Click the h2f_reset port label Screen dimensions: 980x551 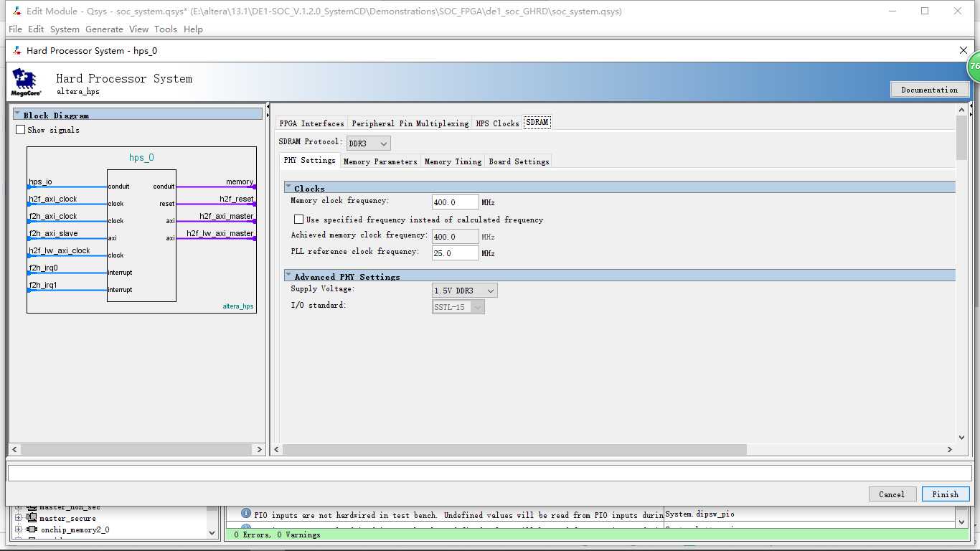click(237, 199)
